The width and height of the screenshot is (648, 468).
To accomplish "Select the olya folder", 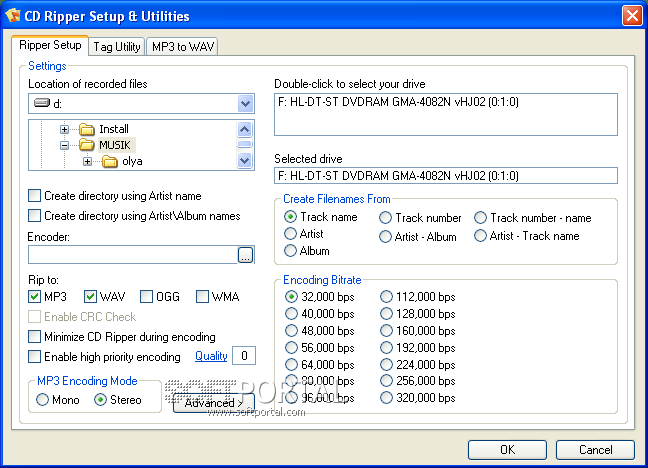I will pyautogui.click(x=132, y=161).
